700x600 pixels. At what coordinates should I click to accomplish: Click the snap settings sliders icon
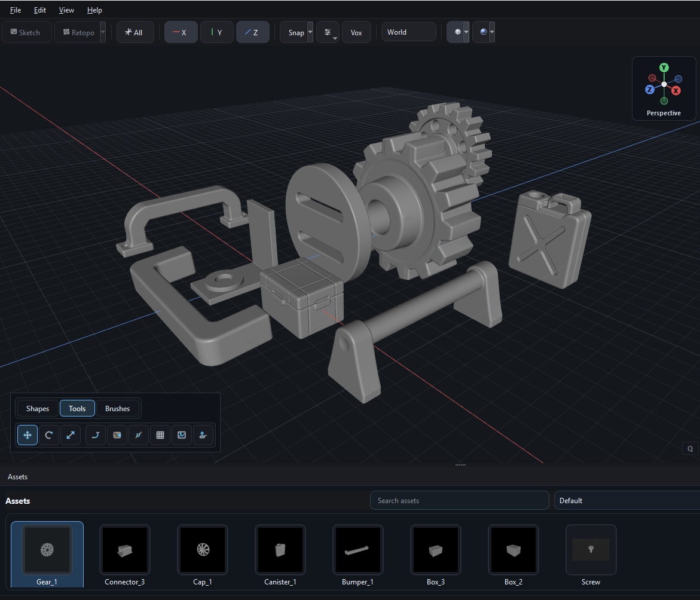[x=328, y=32]
